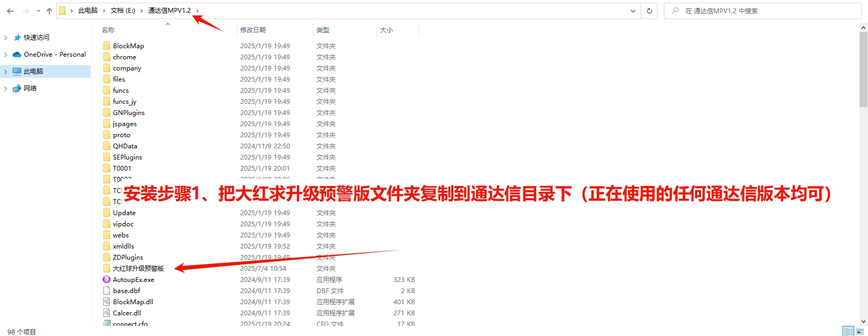This screenshot has height=336, width=868.
Task: Click the 2024/11/9 22:50 date cell
Action: pyautogui.click(x=265, y=146)
